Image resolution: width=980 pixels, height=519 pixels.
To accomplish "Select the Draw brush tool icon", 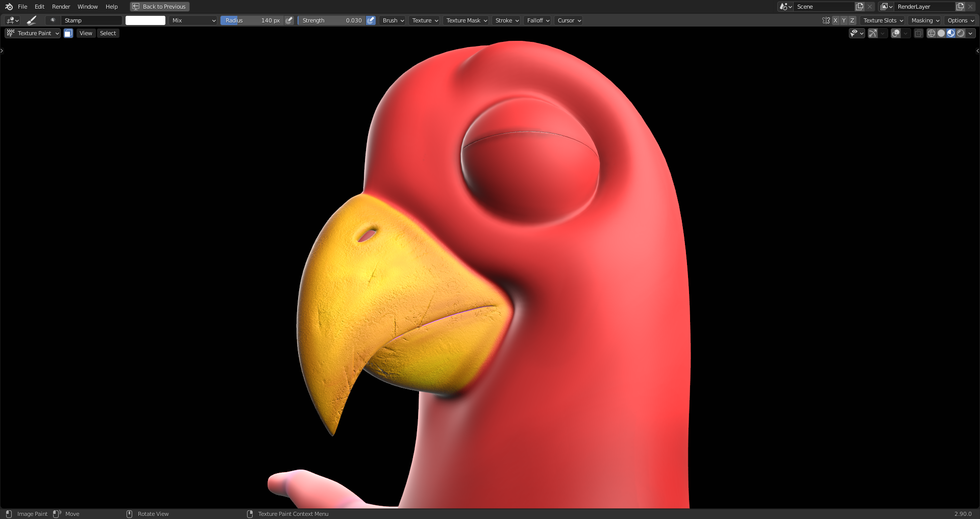I will point(32,20).
